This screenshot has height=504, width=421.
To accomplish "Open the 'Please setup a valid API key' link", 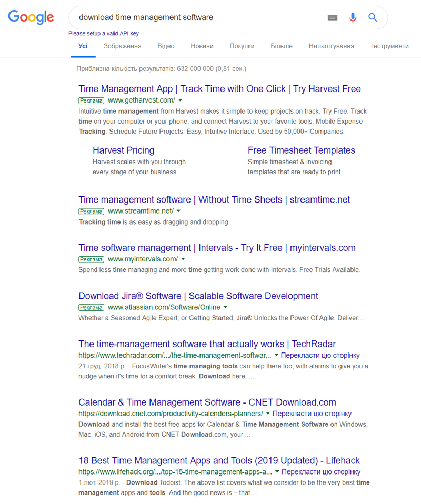I will [104, 34].
